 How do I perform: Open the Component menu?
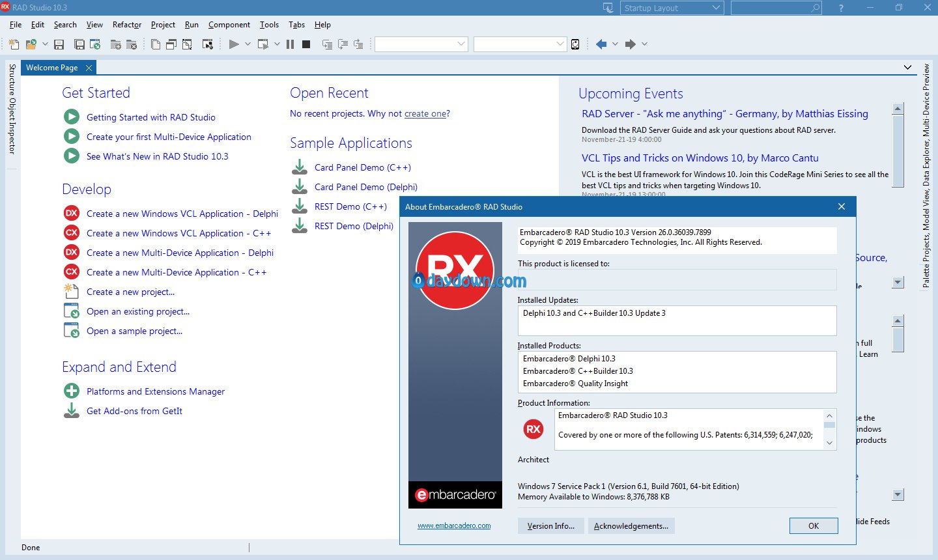[x=229, y=25]
